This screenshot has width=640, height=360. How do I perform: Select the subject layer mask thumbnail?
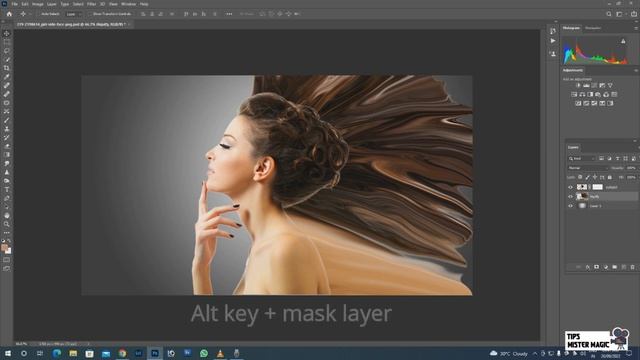point(597,187)
